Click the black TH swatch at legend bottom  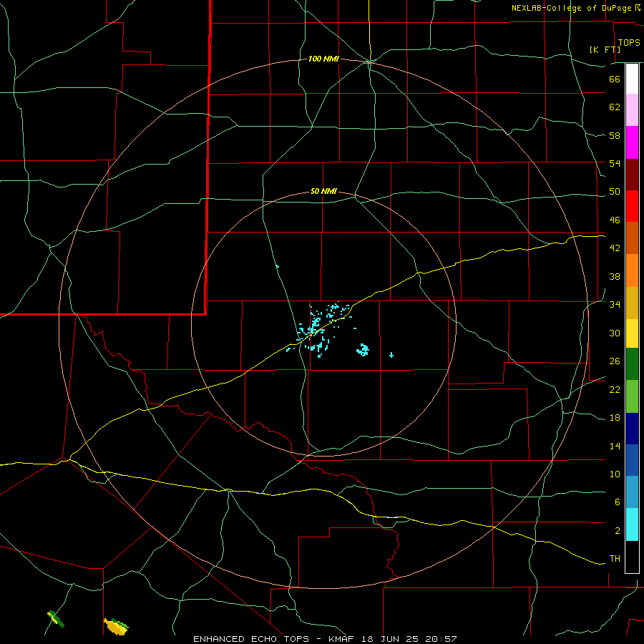[632, 557]
